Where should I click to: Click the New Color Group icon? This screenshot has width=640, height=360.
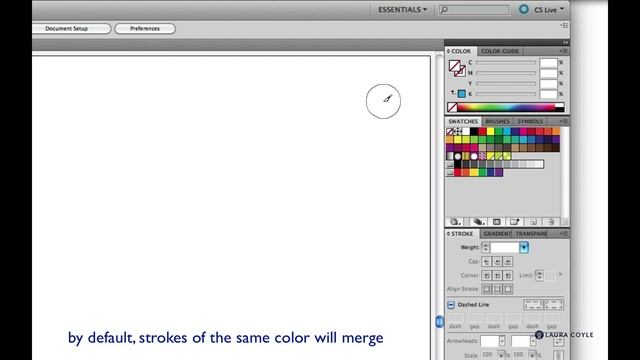click(515, 222)
